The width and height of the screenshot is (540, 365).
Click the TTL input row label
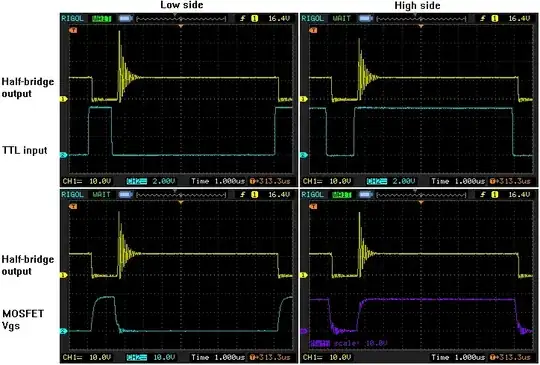click(x=24, y=150)
